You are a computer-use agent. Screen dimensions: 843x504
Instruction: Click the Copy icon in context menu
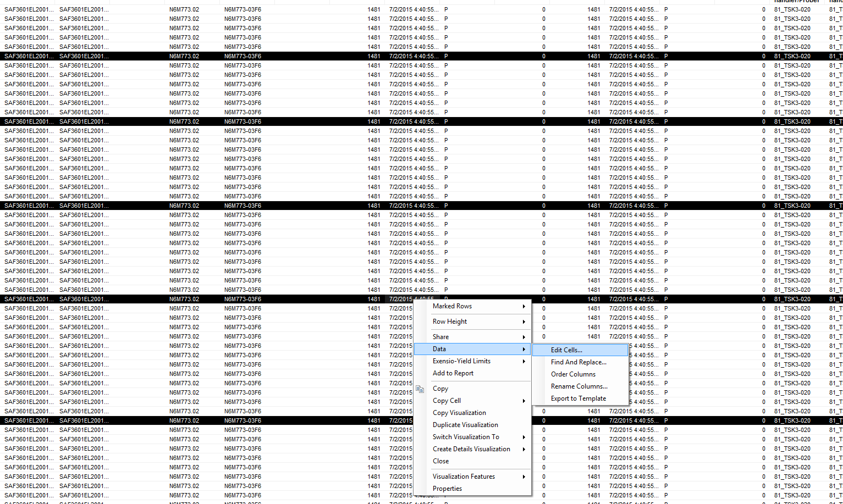(x=420, y=389)
